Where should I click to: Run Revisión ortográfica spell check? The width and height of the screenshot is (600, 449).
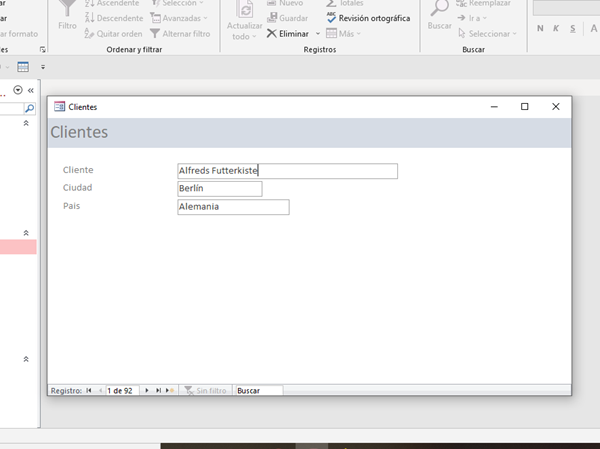[x=368, y=18]
